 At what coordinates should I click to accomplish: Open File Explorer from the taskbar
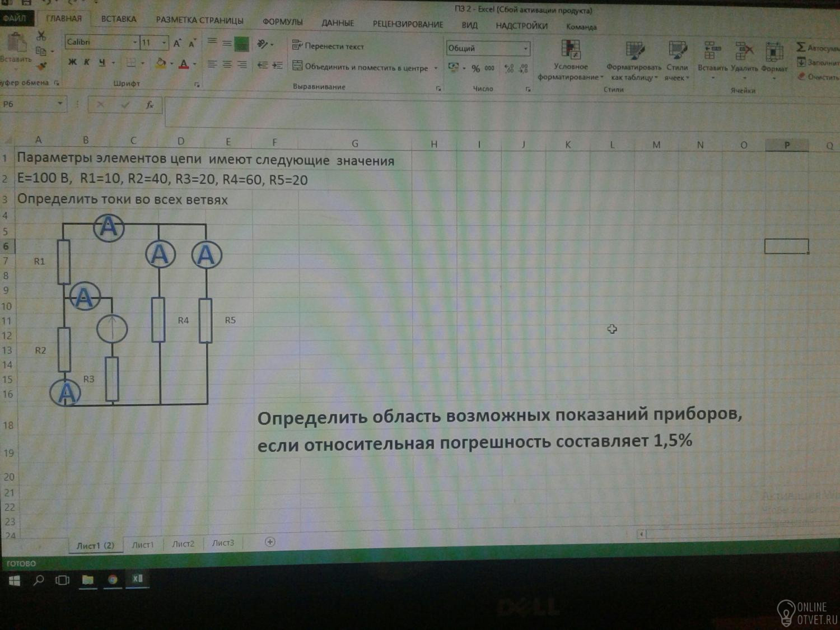pos(88,580)
